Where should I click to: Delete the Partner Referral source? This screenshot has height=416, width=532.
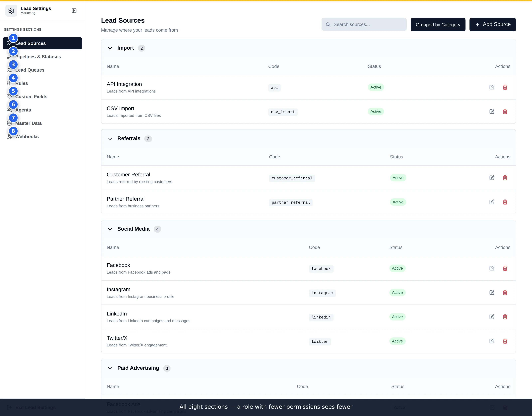(x=505, y=202)
